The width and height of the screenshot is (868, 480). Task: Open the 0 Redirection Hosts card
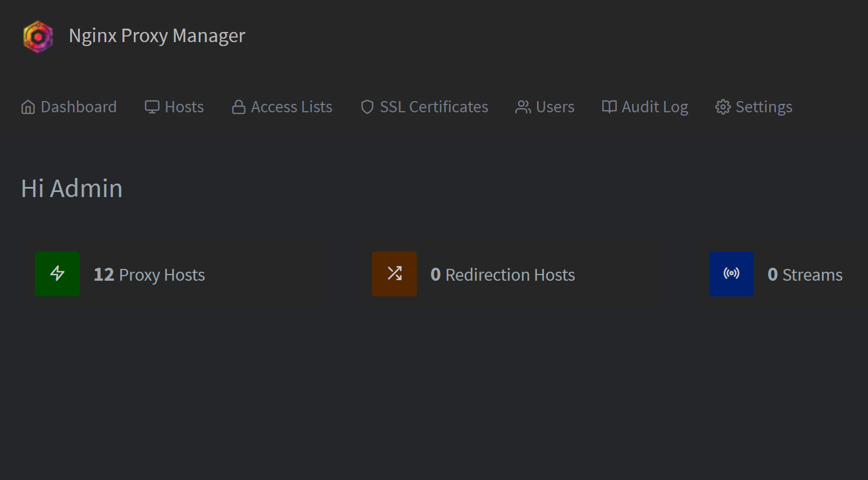[x=512, y=275]
